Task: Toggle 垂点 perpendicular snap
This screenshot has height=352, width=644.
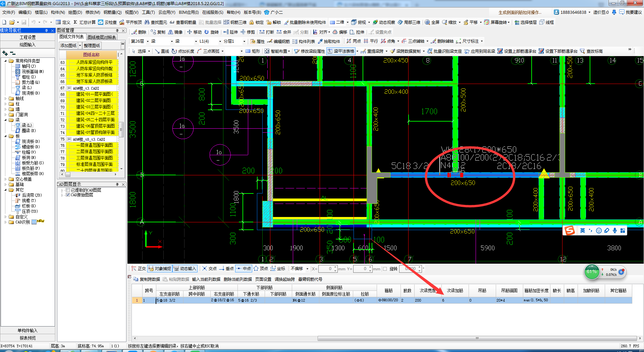Action: pyautogui.click(x=226, y=268)
